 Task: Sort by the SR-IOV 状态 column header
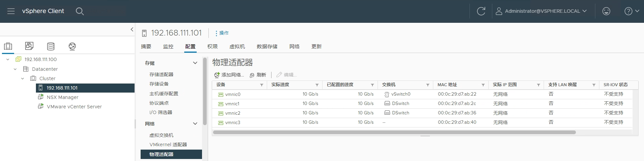(x=615, y=85)
